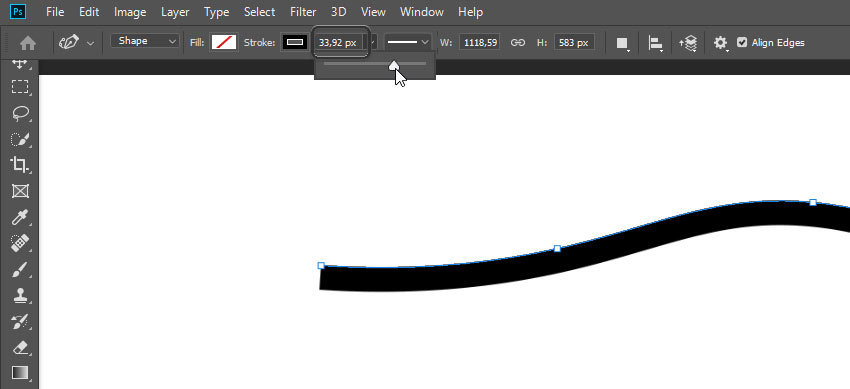
Task: Open the Shape mode dropdown
Action: click(145, 41)
